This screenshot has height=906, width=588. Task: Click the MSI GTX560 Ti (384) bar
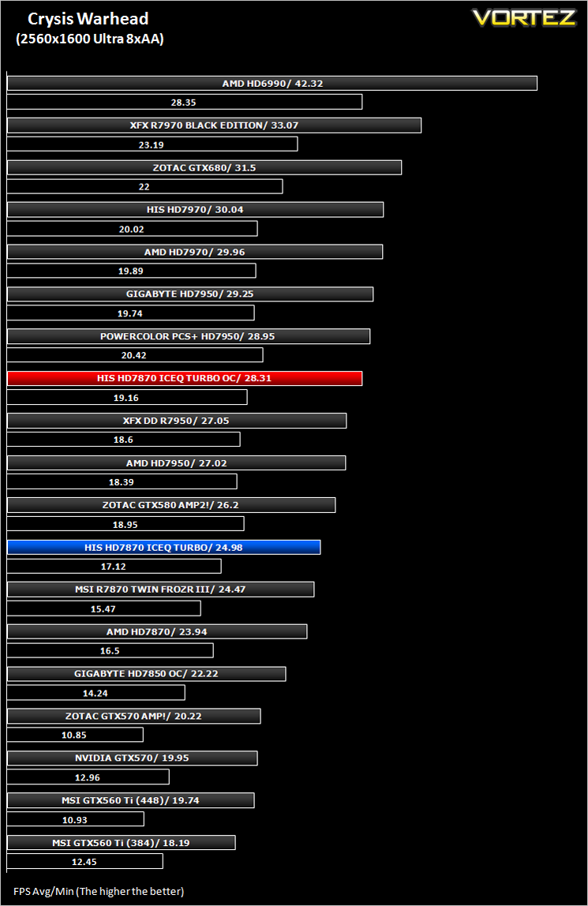pyautogui.click(x=122, y=843)
